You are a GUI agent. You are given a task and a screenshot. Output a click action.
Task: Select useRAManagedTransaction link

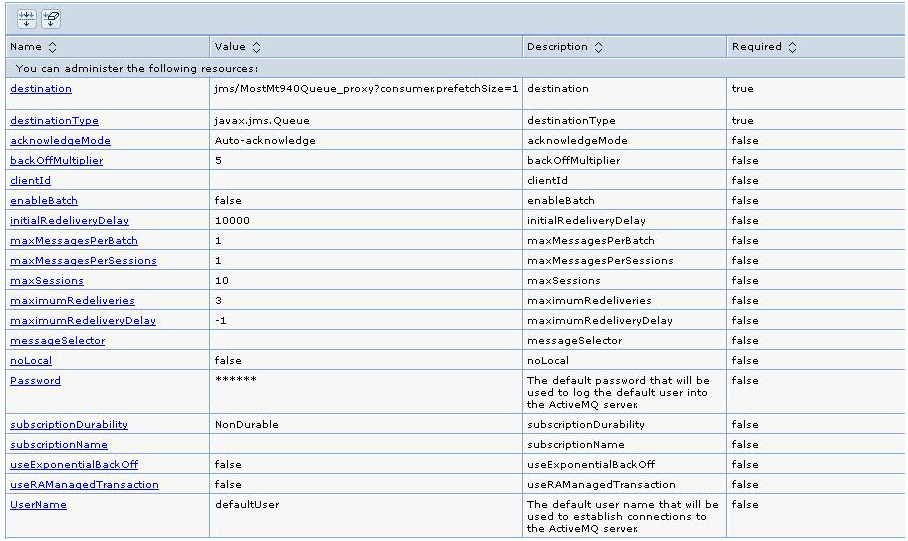tap(84, 485)
